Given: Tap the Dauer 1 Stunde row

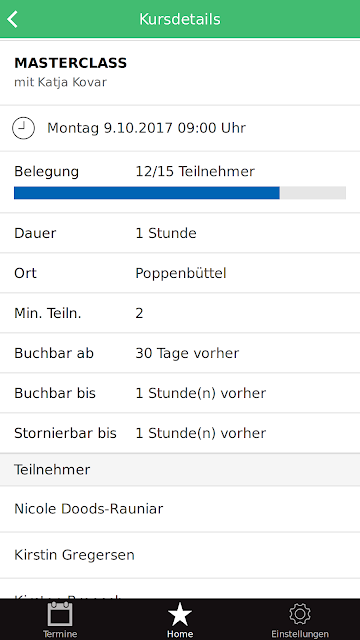Looking at the screenshot, I should click(x=180, y=233).
